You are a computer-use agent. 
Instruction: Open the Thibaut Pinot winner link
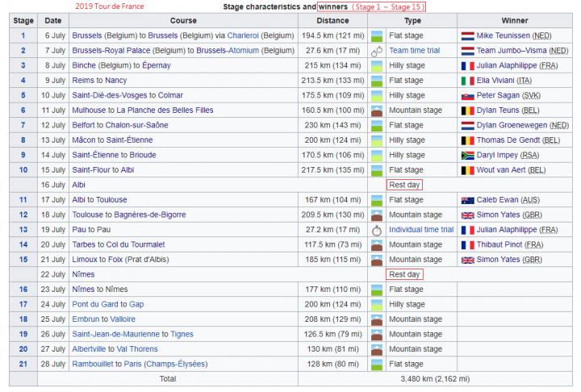pos(499,244)
